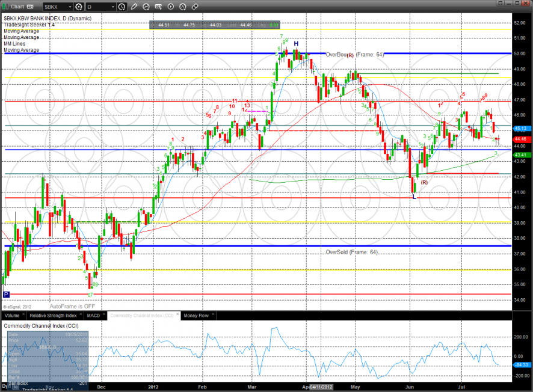
Task: Close the MACD tab
Action: [104, 314]
